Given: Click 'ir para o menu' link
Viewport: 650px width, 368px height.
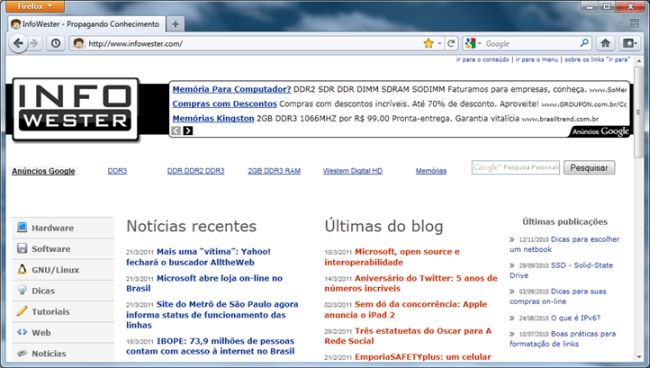Looking at the screenshot, I should (x=537, y=60).
